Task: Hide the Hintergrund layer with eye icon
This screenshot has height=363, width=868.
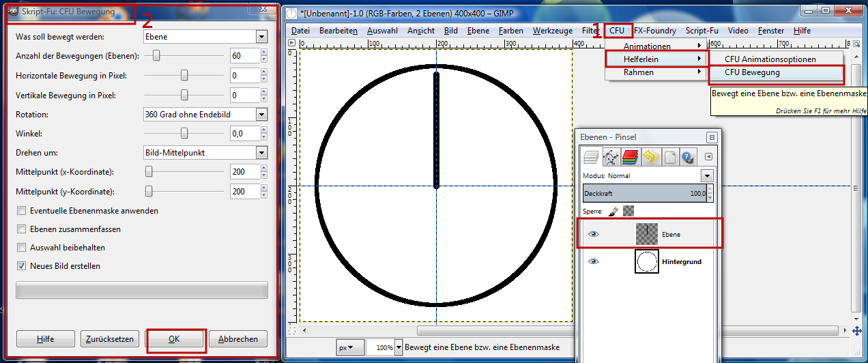Action: tap(594, 261)
